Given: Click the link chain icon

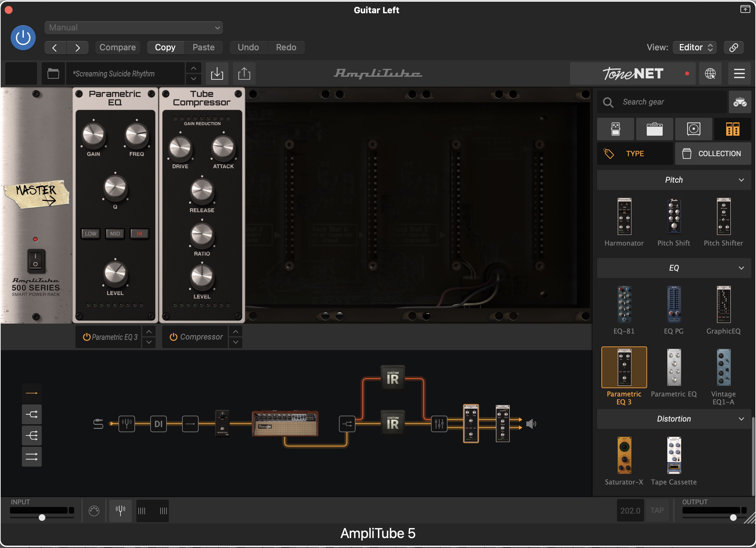Looking at the screenshot, I should pos(734,48).
